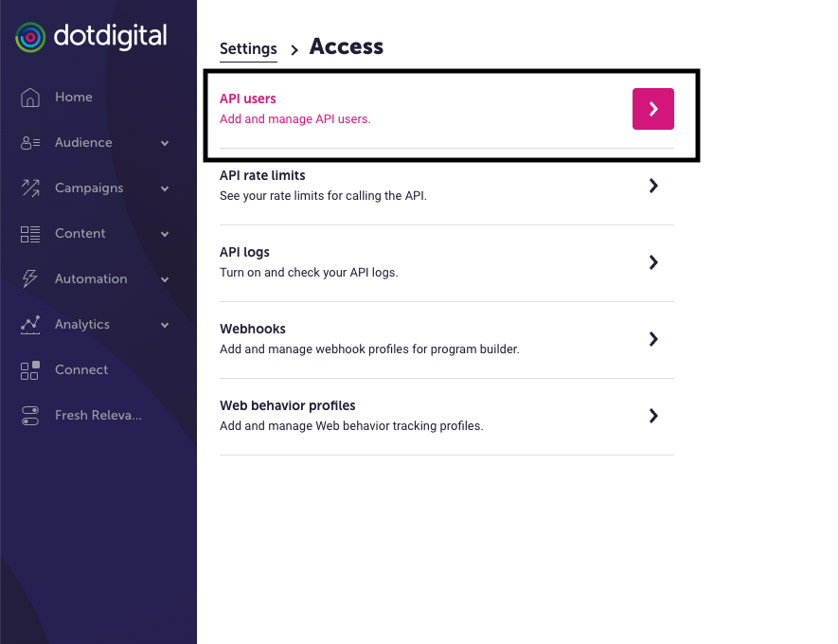Click the Connect squares icon
The image size is (838, 644).
pos(30,370)
